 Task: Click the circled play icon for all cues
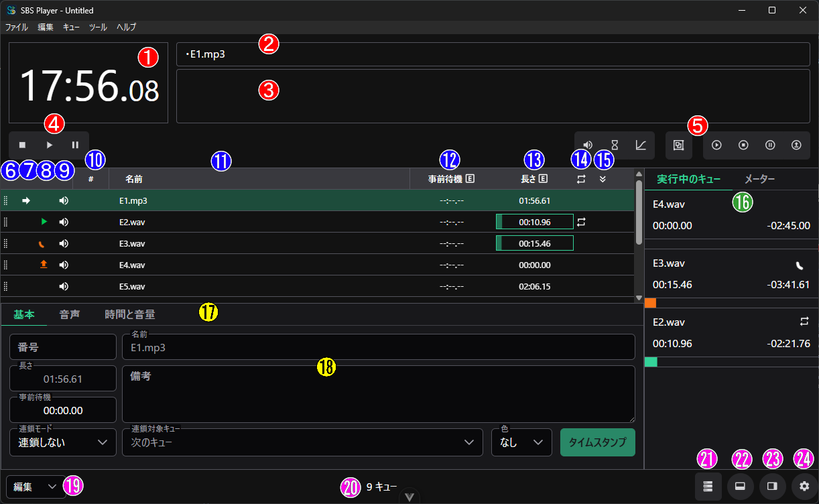click(x=716, y=145)
